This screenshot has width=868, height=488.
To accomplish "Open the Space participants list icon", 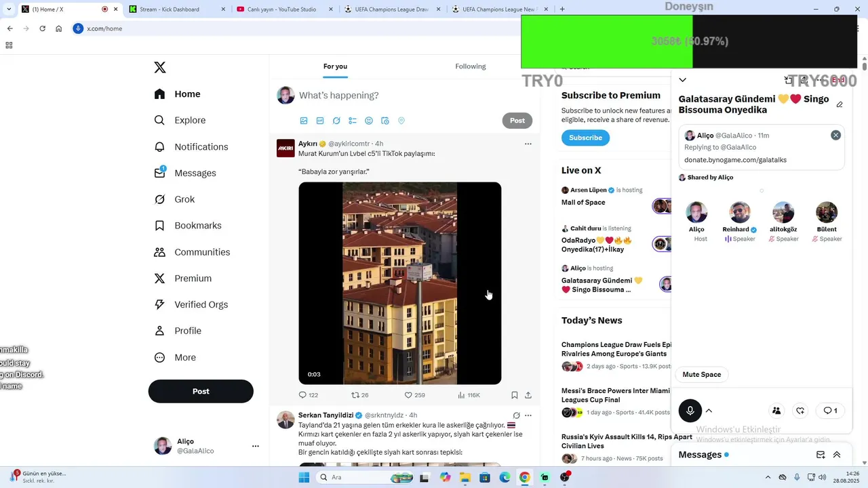I will tap(776, 411).
